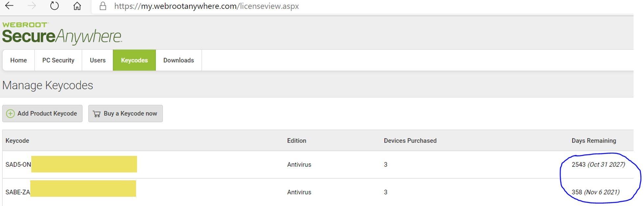644x206 pixels.
Task: Click the Days Remaining column header
Action: click(594, 141)
